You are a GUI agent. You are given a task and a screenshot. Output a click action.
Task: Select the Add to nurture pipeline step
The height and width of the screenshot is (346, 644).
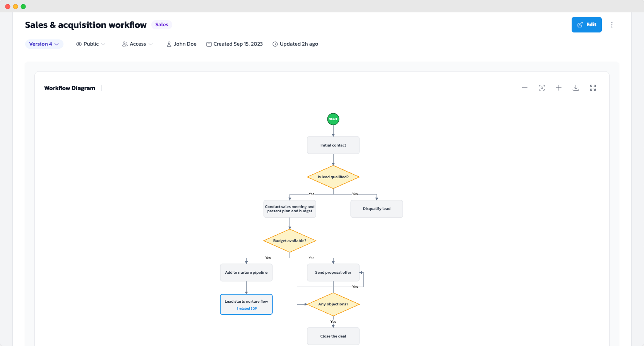pos(247,273)
